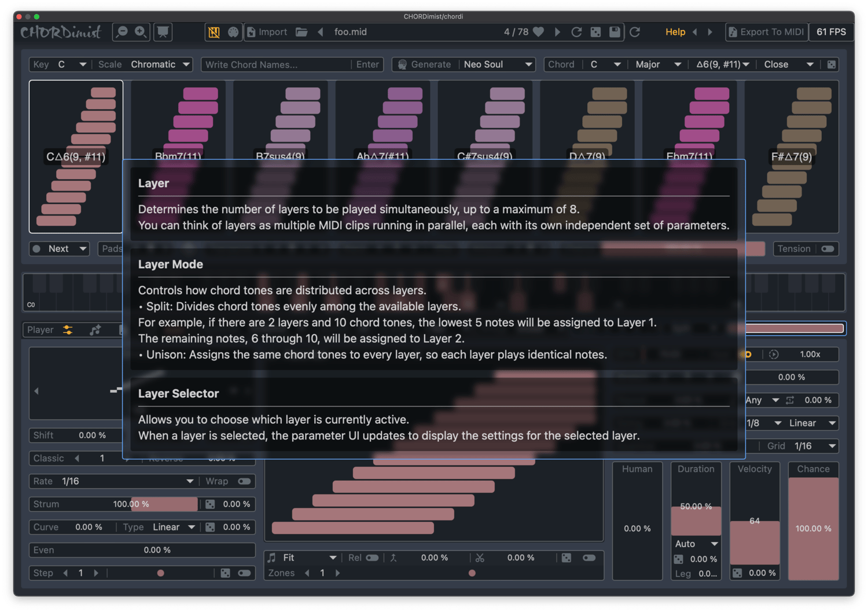Favorite the preset with the heart icon
Image resolution: width=868 pixels, height=612 pixels.
click(x=539, y=32)
